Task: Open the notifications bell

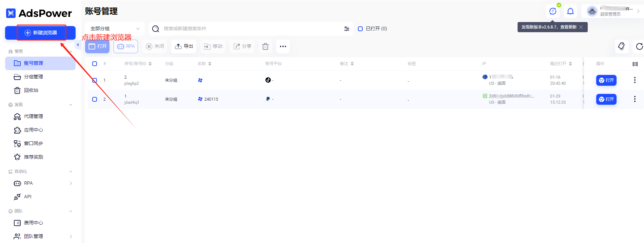Action: 570,11
